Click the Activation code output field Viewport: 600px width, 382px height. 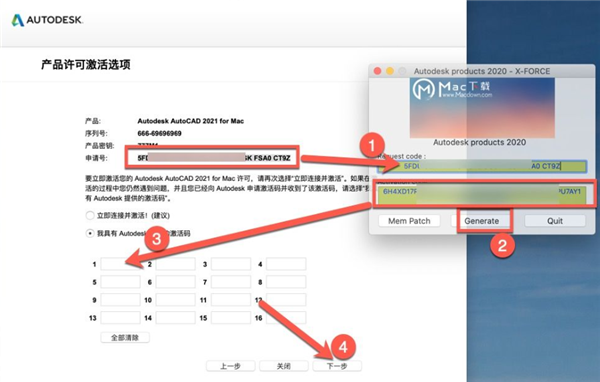click(482, 194)
